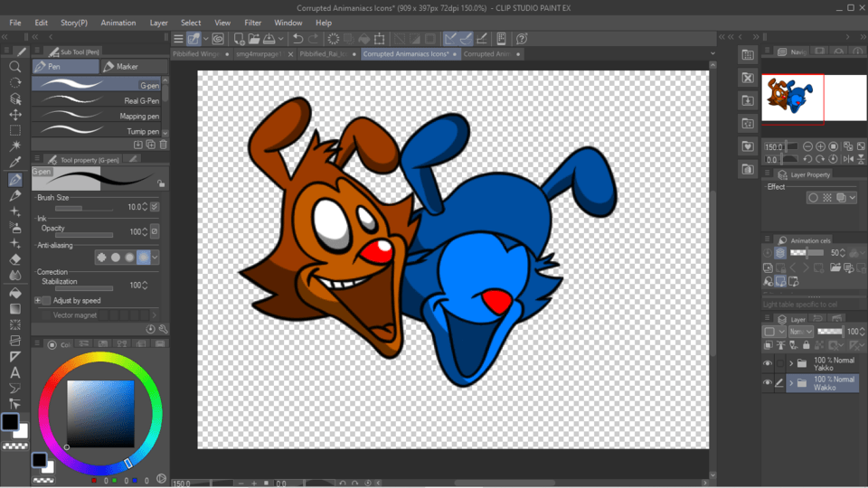Delete sub tool using the trash icon
The height and width of the screenshot is (488, 868).
click(x=163, y=145)
